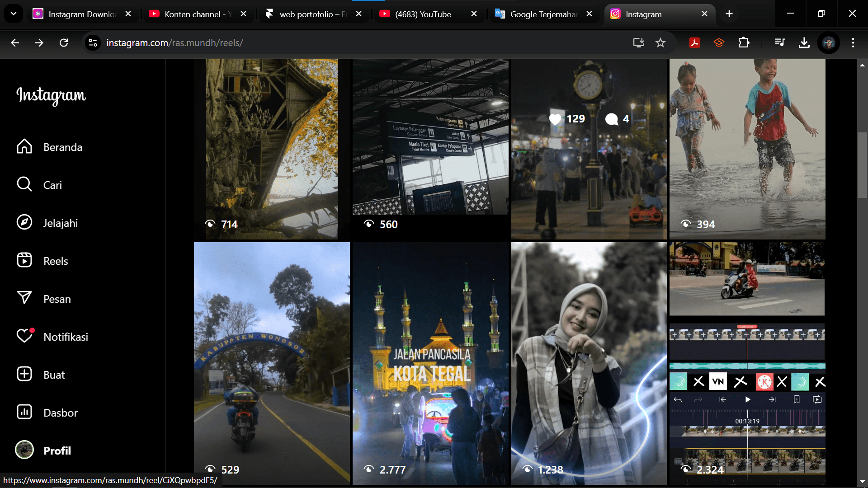This screenshot has width=868, height=488.
Task: Open media control icon in toolbar
Action: (x=780, y=43)
